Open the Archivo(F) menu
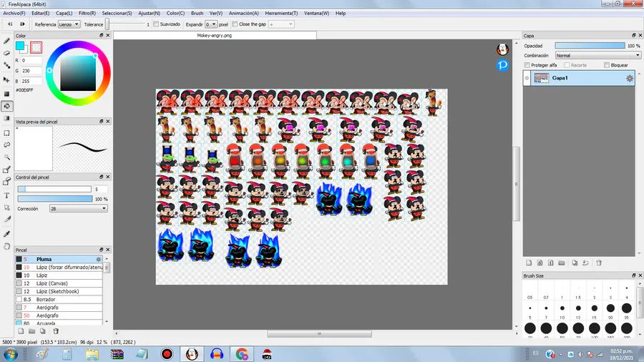The width and height of the screenshot is (644, 362). tap(14, 13)
